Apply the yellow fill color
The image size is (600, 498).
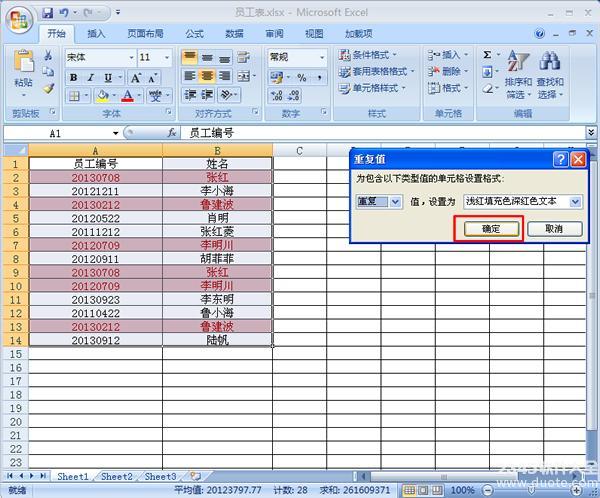point(103,96)
